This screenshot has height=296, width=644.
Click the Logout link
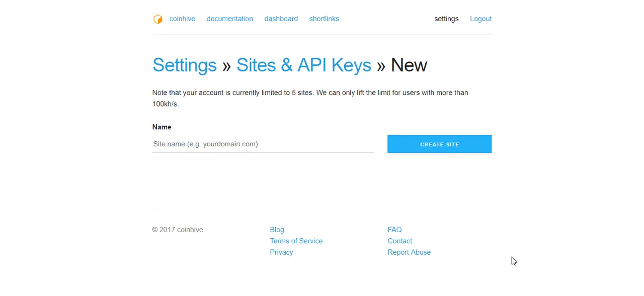[x=481, y=19]
